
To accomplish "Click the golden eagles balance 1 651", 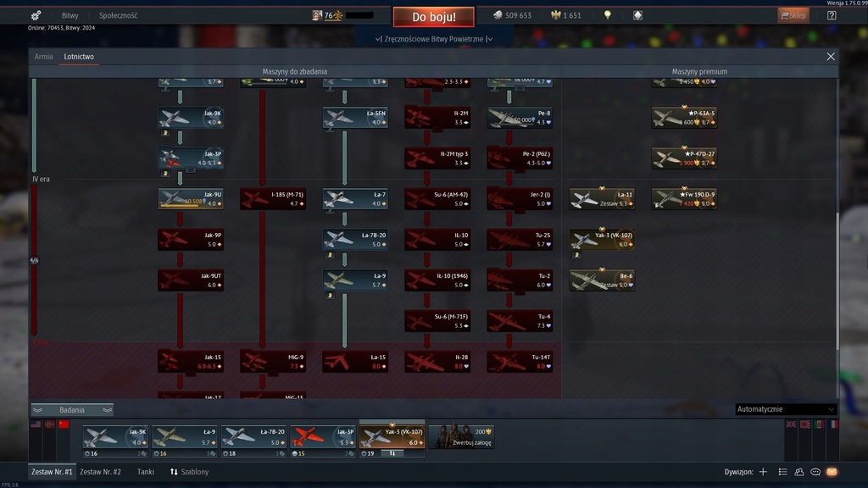I will click(565, 15).
